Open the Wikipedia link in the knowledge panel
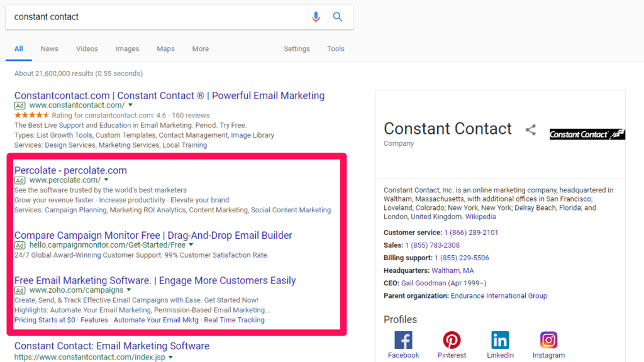644x362 pixels. tap(480, 216)
